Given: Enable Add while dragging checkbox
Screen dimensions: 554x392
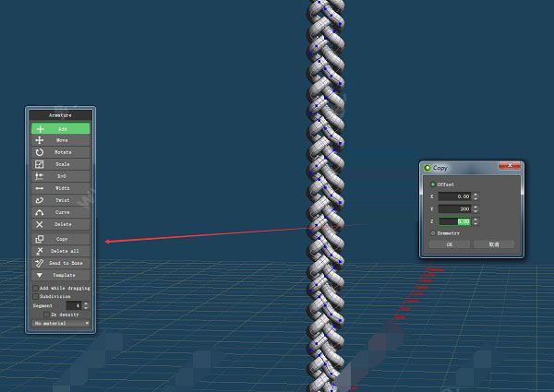Looking at the screenshot, I should tap(35, 288).
